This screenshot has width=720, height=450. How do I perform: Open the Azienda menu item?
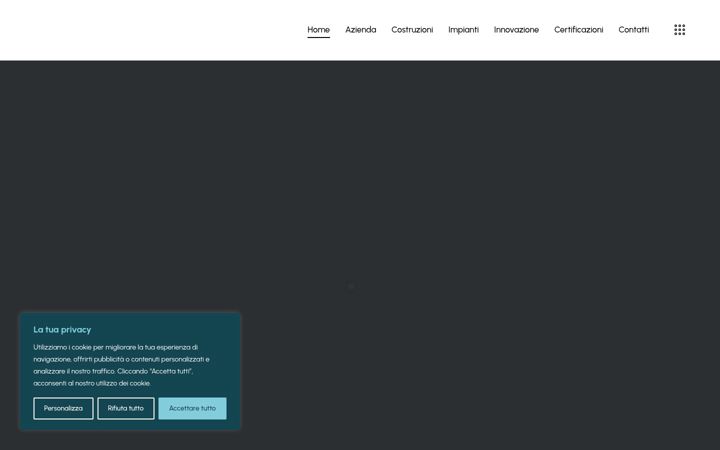[x=360, y=30]
